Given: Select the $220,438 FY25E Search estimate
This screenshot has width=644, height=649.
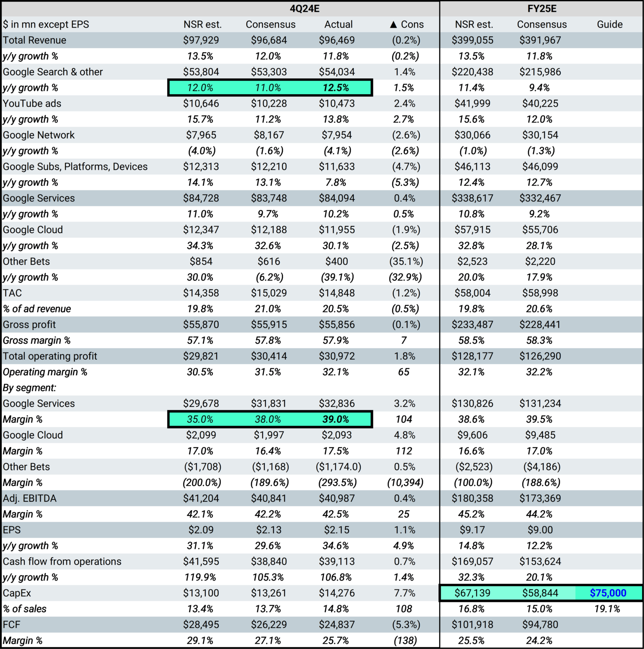Looking at the screenshot, I should tap(472, 72).
